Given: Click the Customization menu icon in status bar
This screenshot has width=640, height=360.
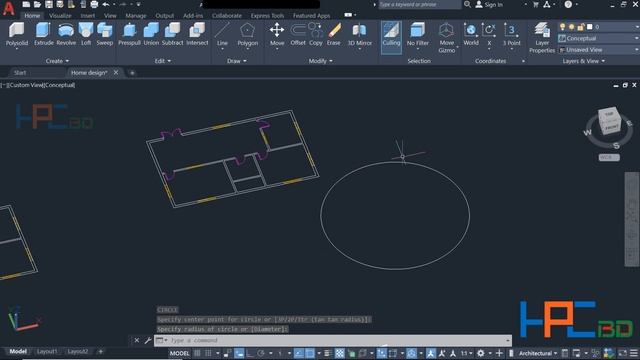Looking at the screenshot, I should pyautogui.click(x=634, y=353).
